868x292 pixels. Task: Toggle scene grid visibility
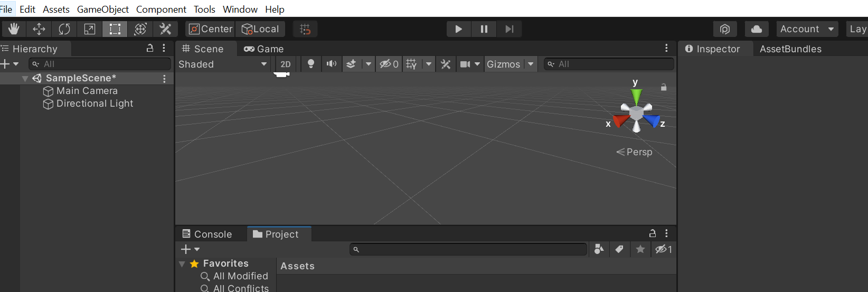[412, 64]
